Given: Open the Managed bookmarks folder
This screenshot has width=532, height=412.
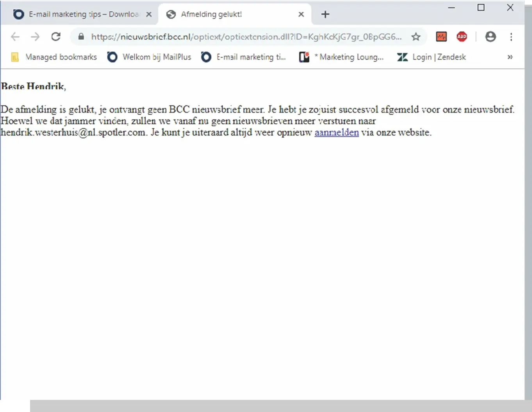Looking at the screenshot, I should [x=54, y=57].
